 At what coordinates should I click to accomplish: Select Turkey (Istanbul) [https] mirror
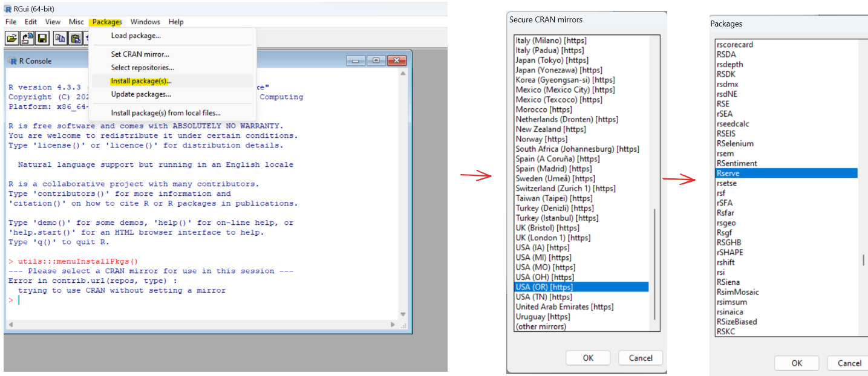(x=581, y=218)
